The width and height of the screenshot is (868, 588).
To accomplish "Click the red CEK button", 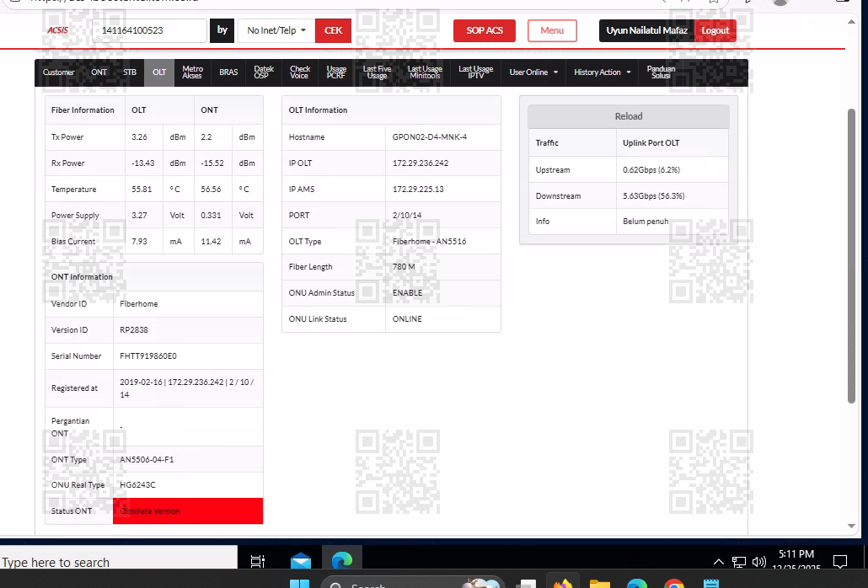I will [x=333, y=30].
